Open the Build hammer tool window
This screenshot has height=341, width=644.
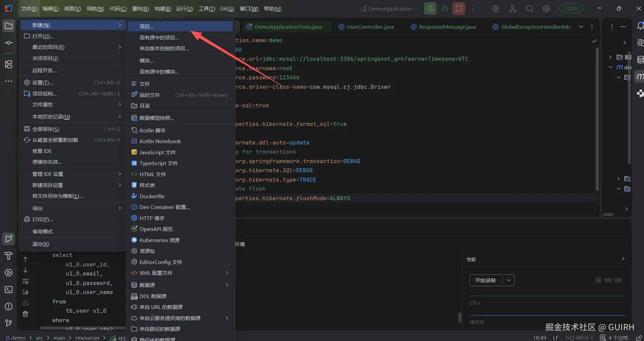click(9, 256)
